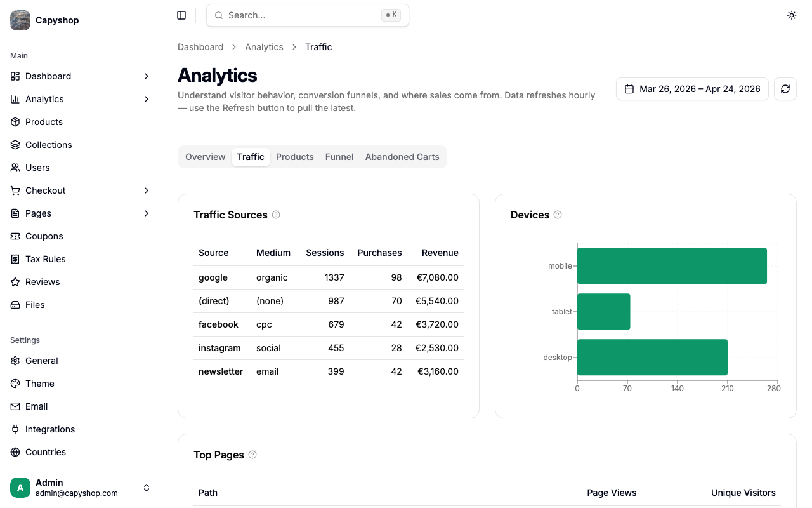
Task: Select the Traffic tab
Action: click(251, 157)
